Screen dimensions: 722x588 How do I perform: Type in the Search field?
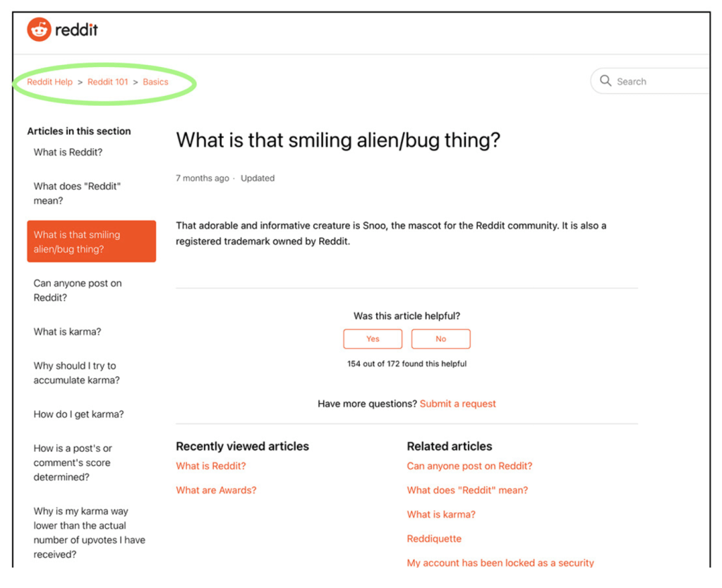point(660,82)
